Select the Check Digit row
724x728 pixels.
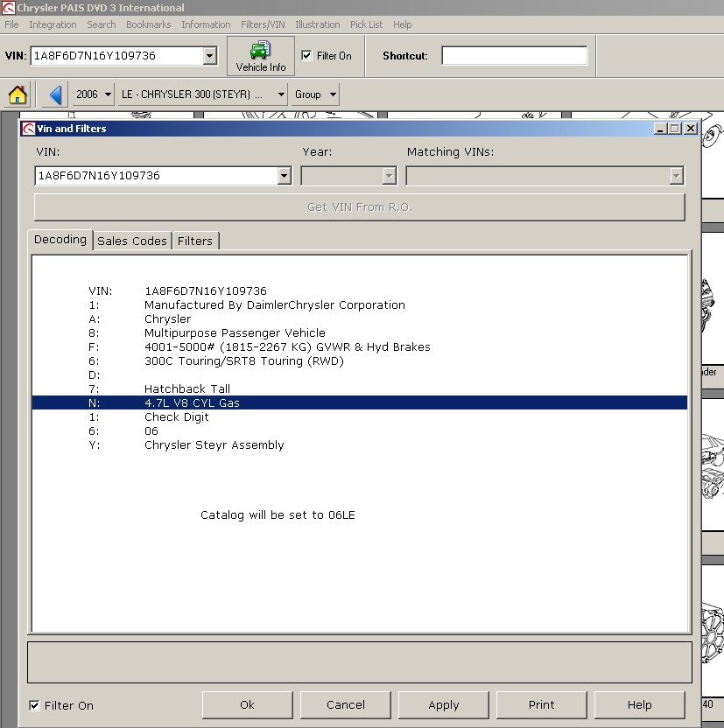[360, 416]
